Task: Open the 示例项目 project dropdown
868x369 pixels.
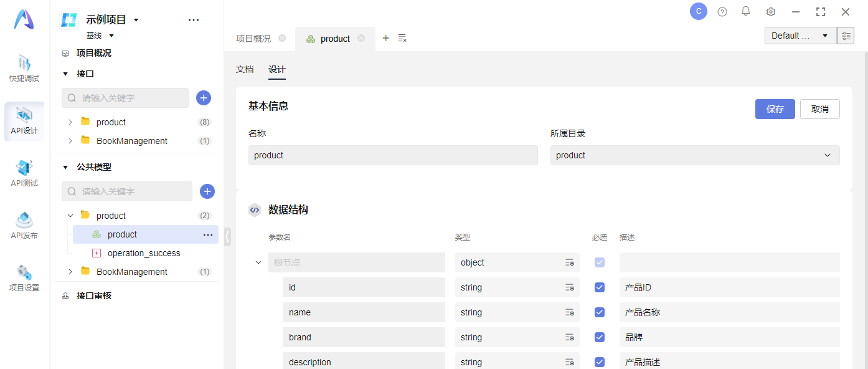Action: point(136,20)
